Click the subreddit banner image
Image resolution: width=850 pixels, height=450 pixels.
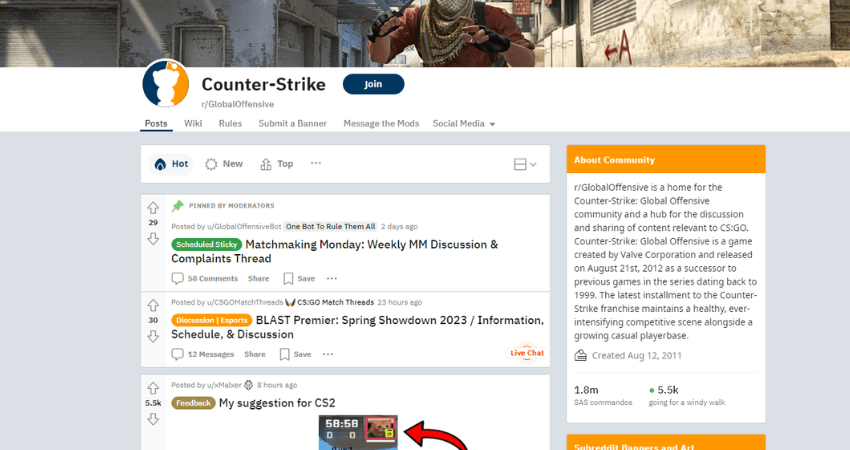pos(425,33)
